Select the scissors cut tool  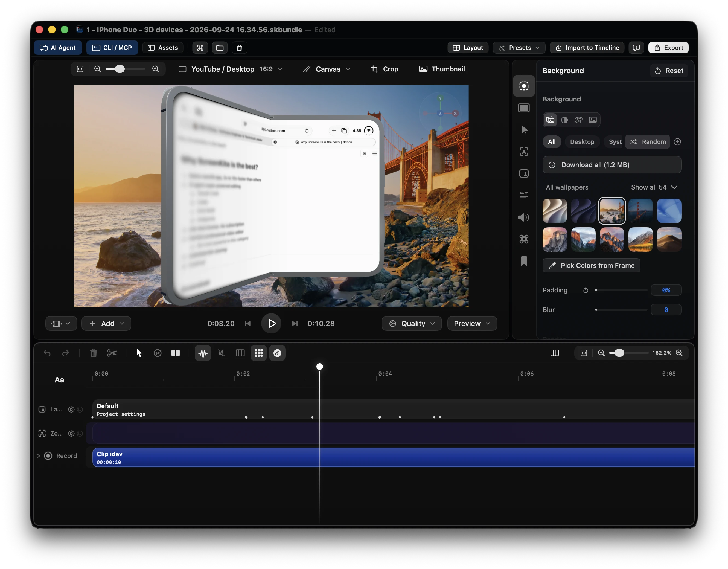point(112,353)
